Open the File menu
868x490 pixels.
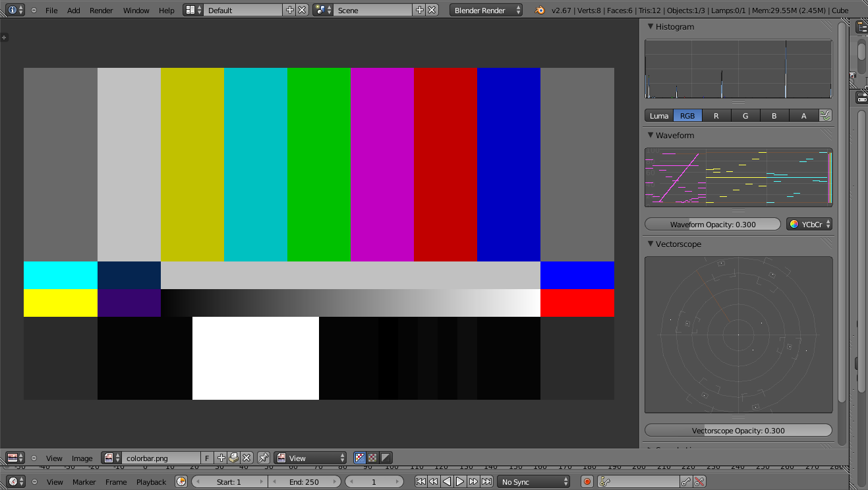click(51, 11)
